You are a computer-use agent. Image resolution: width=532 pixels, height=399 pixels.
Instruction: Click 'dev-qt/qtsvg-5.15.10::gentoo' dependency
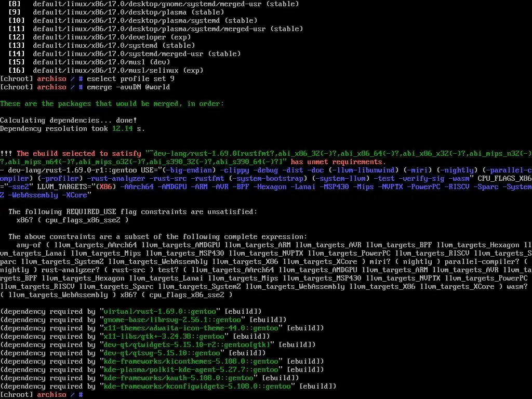tap(162, 353)
